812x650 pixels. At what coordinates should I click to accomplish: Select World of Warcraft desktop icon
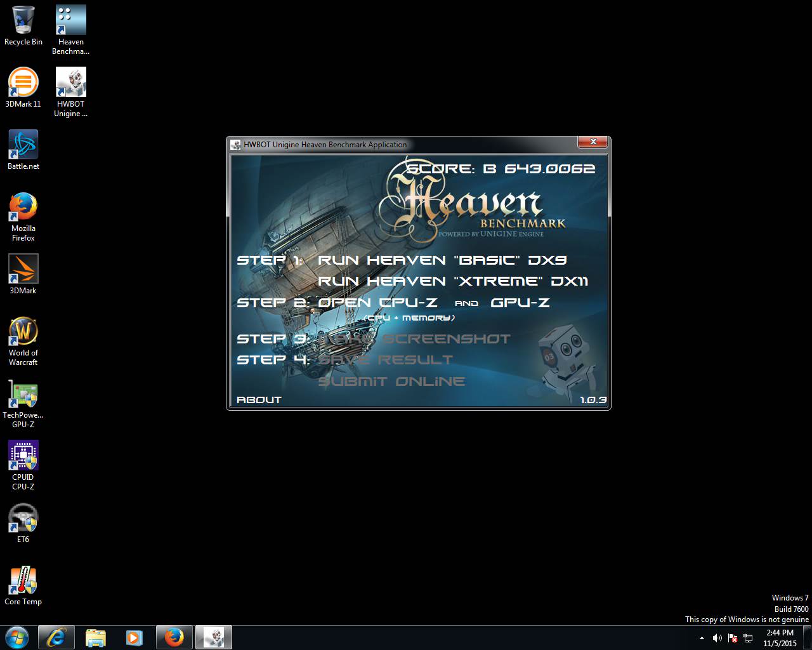coord(23,341)
